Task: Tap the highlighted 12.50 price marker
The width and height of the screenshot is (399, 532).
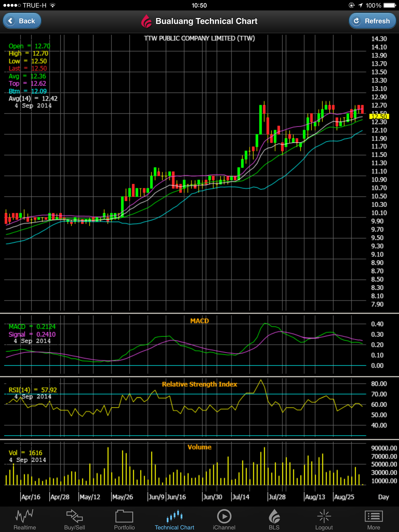Action: [x=379, y=116]
